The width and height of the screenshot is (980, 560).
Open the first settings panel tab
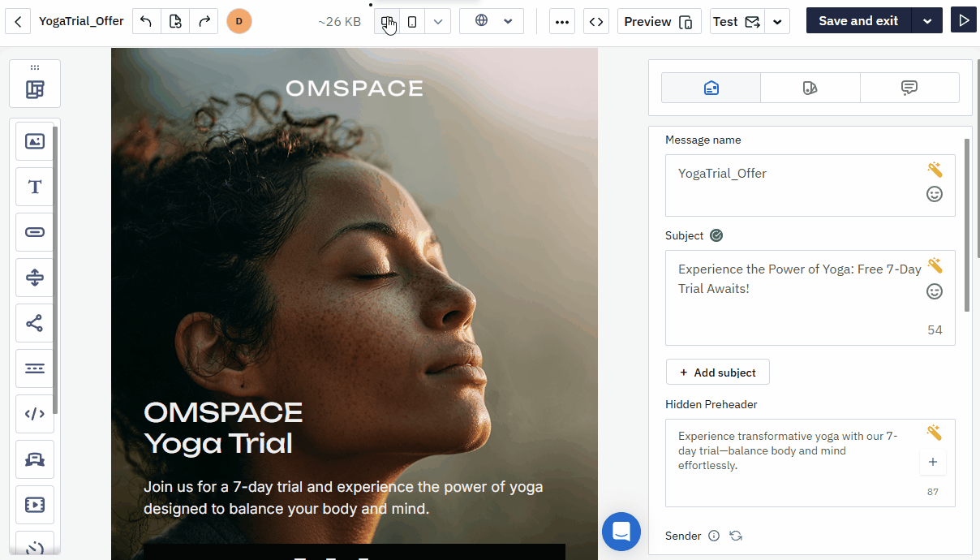click(711, 88)
